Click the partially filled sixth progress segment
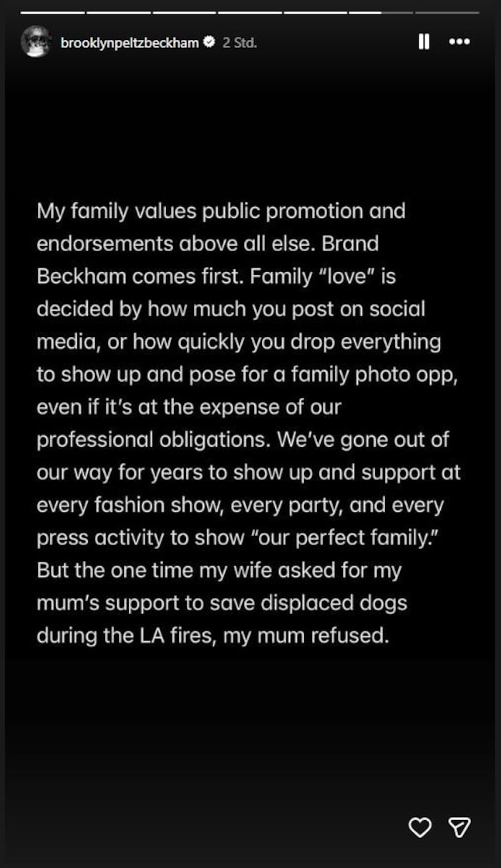Image resolution: width=501 pixels, height=868 pixels. point(381,13)
